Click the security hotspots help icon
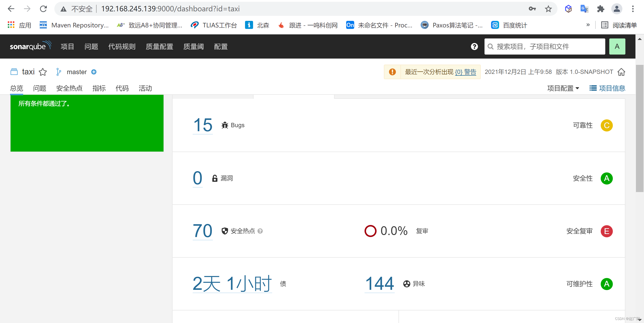This screenshot has width=644, height=323. tap(260, 231)
